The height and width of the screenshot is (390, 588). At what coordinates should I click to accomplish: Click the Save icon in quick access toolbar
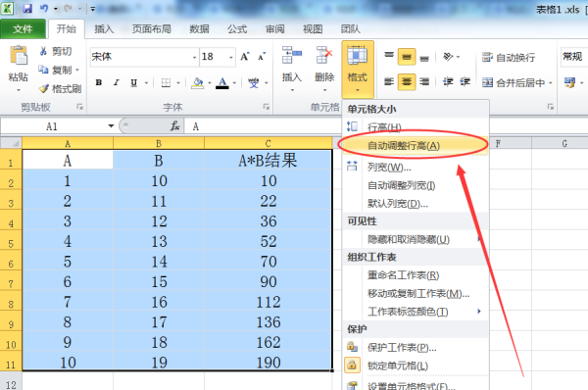click(27, 8)
